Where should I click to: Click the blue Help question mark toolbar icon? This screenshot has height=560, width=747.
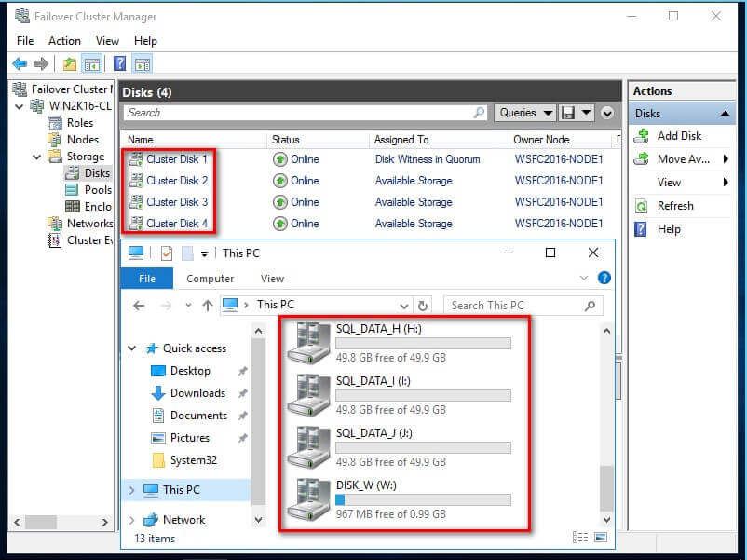pyautogui.click(x=119, y=64)
